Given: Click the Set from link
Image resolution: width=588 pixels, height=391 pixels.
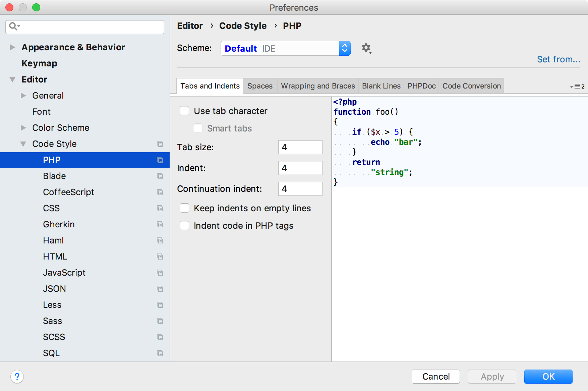Looking at the screenshot, I should coord(558,59).
